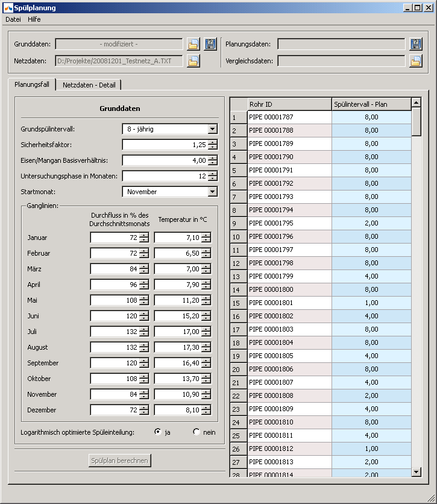The image size is (437, 504).
Task: Click the Vergleichsdaten path field
Action: 341,61
